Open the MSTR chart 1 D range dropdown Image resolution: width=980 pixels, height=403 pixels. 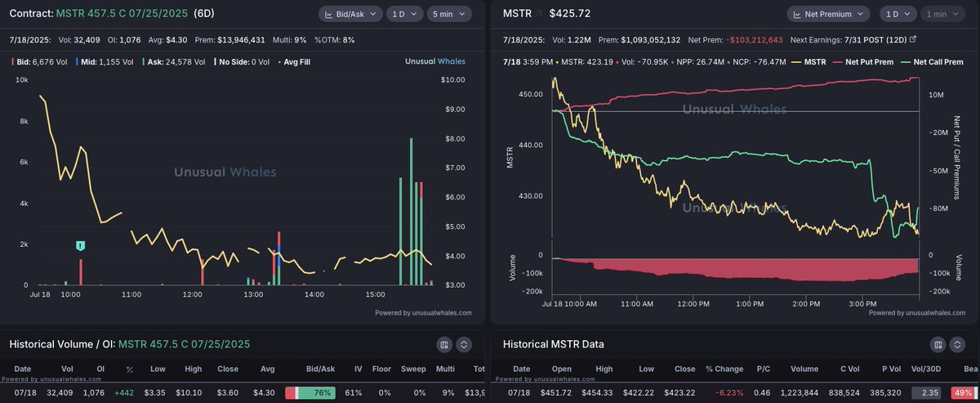coord(898,14)
